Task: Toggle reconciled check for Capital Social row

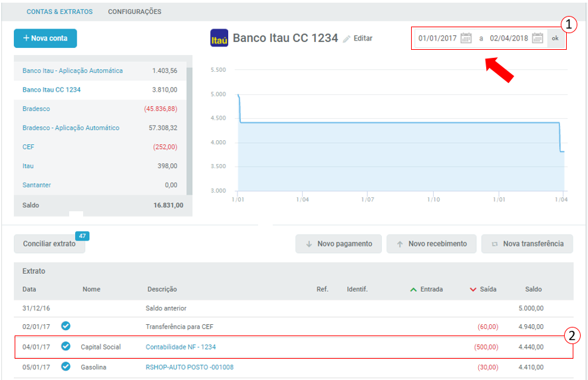Action: coord(66,346)
